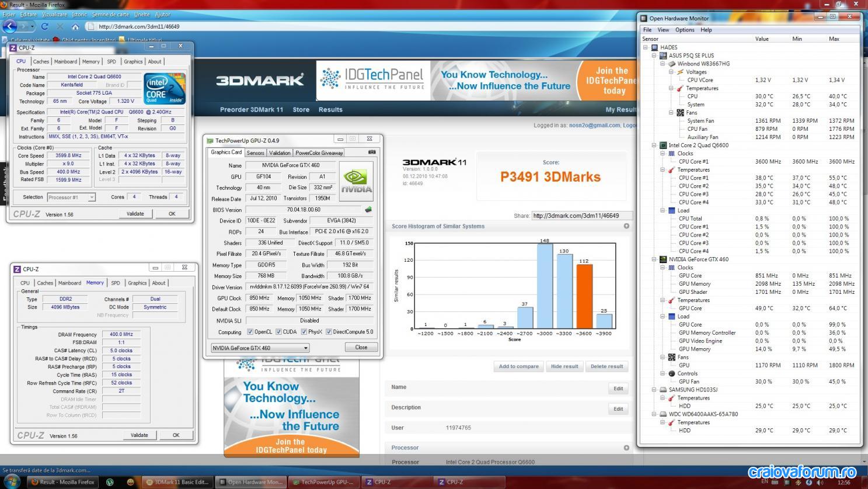This screenshot has width=868, height=489.
Task: Collapse the NVIDIA GeForce GTX 460 node
Action: click(654, 259)
